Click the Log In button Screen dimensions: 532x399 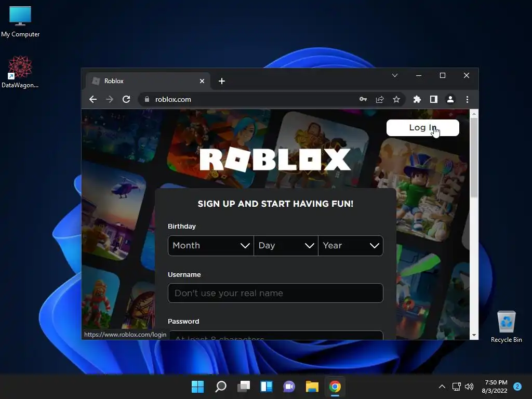coord(423,128)
